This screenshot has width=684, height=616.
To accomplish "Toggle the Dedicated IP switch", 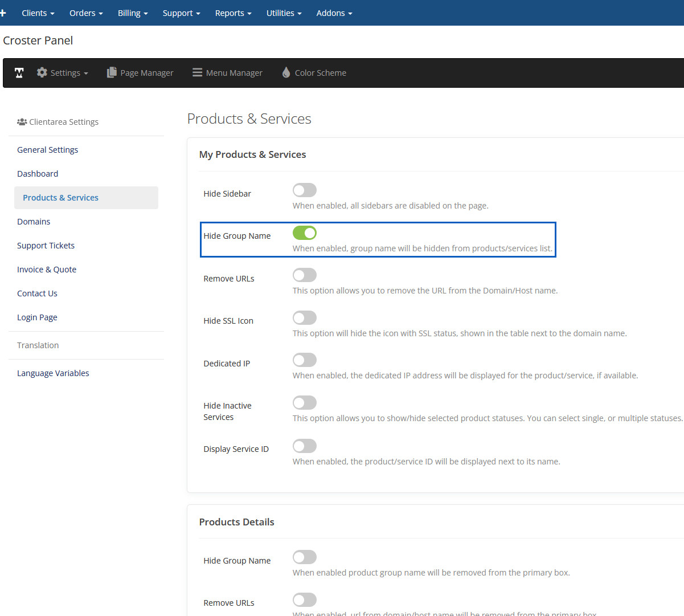I will [305, 360].
